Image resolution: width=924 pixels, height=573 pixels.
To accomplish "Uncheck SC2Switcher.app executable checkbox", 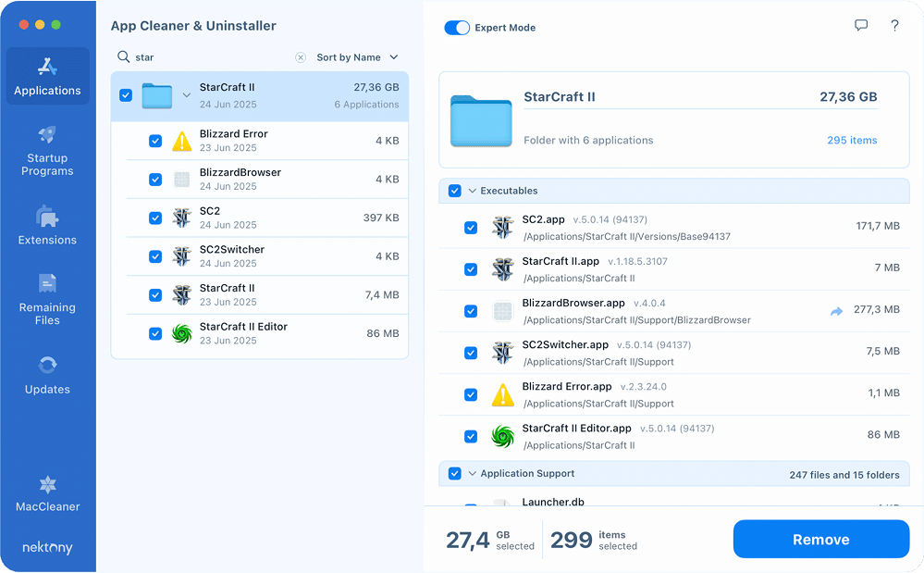I will pos(470,353).
